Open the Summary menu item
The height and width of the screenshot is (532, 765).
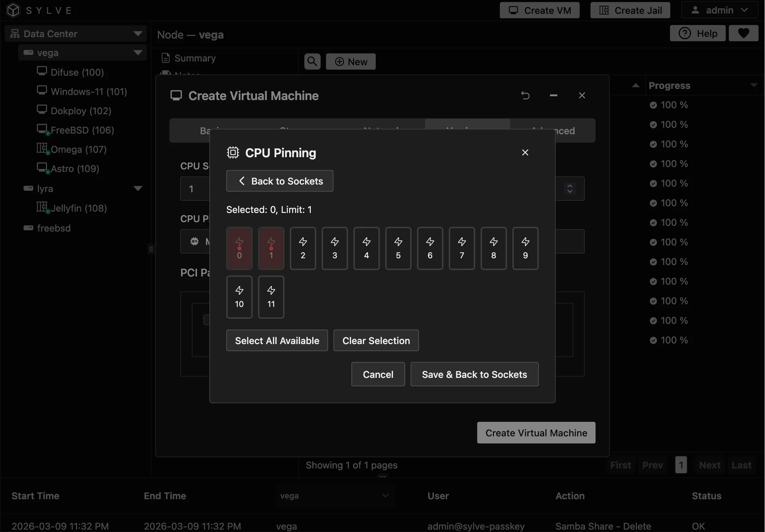click(195, 58)
